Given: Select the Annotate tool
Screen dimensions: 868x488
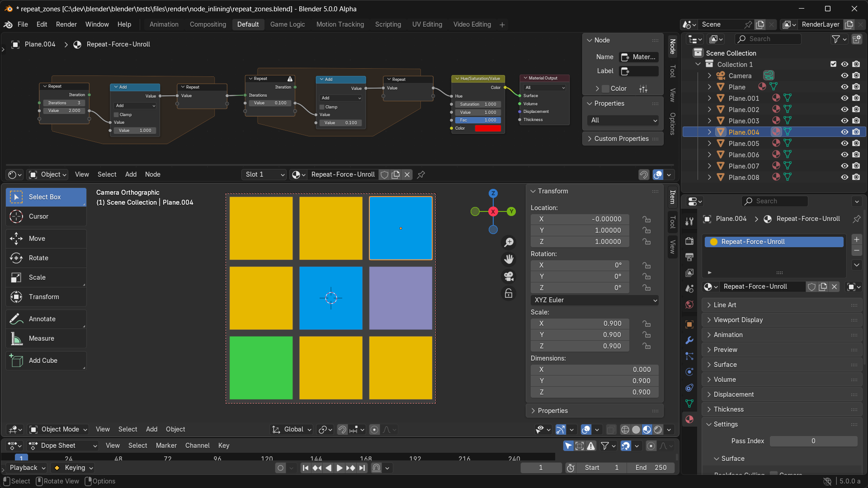Looking at the screenshot, I should (46, 319).
